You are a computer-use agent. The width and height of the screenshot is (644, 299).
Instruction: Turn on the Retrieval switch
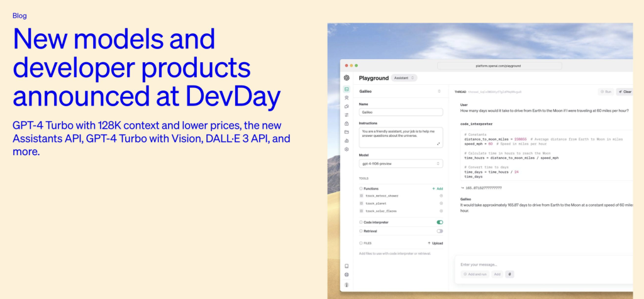coord(440,231)
